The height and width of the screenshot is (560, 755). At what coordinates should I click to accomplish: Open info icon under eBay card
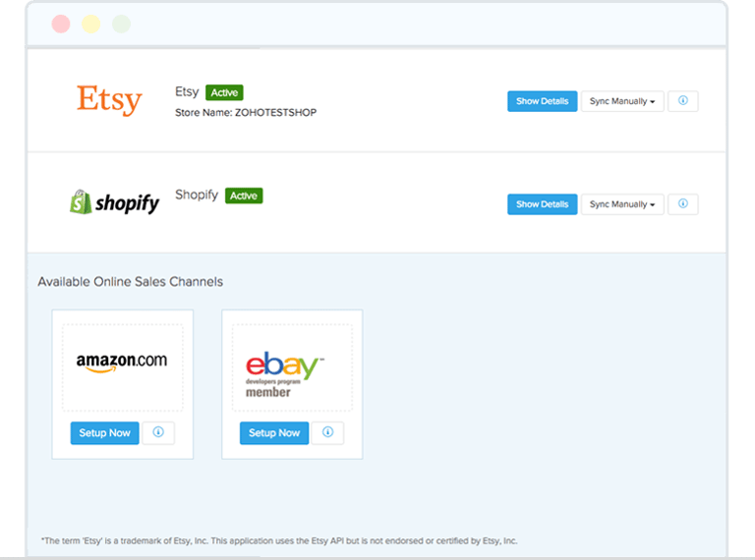tap(328, 432)
